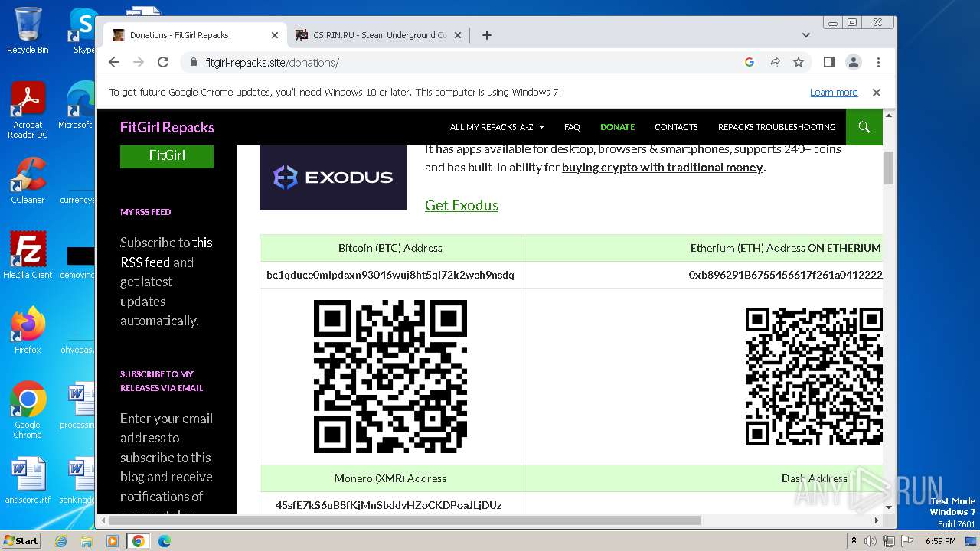Open the DONATE menu item
Image resolution: width=980 pixels, height=551 pixels.
tap(617, 127)
